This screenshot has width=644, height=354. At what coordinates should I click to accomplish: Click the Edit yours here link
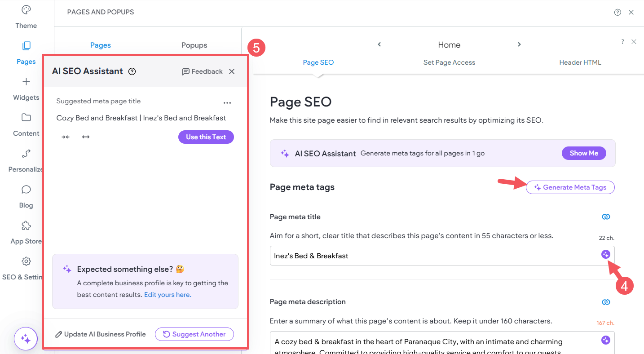(168, 295)
